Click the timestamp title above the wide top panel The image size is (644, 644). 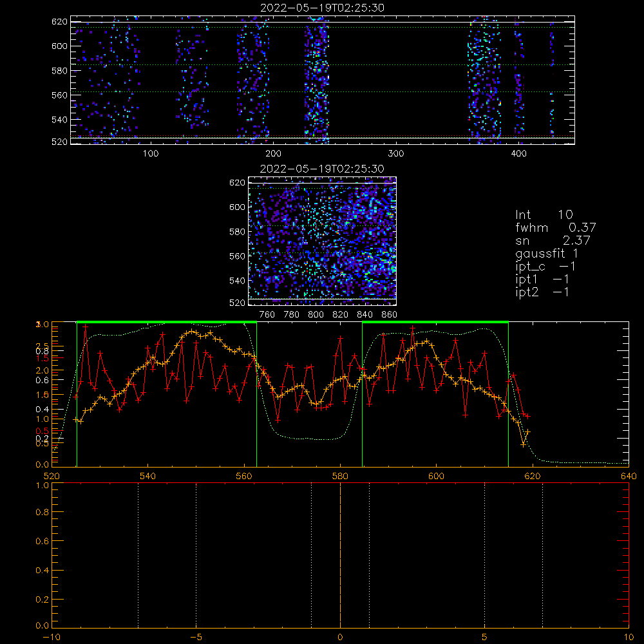pyautogui.click(x=322, y=8)
